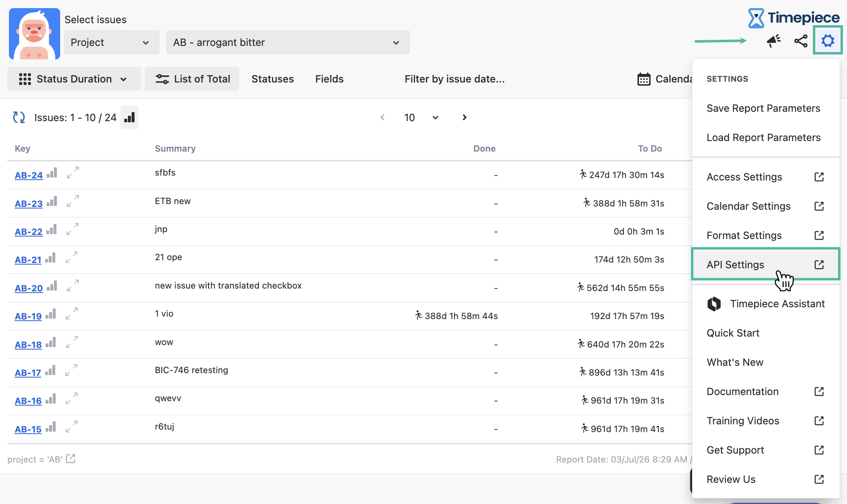The height and width of the screenshot is (504, 847).
Task: Open the chart icon beside issues count
Action: click(129, 117)
